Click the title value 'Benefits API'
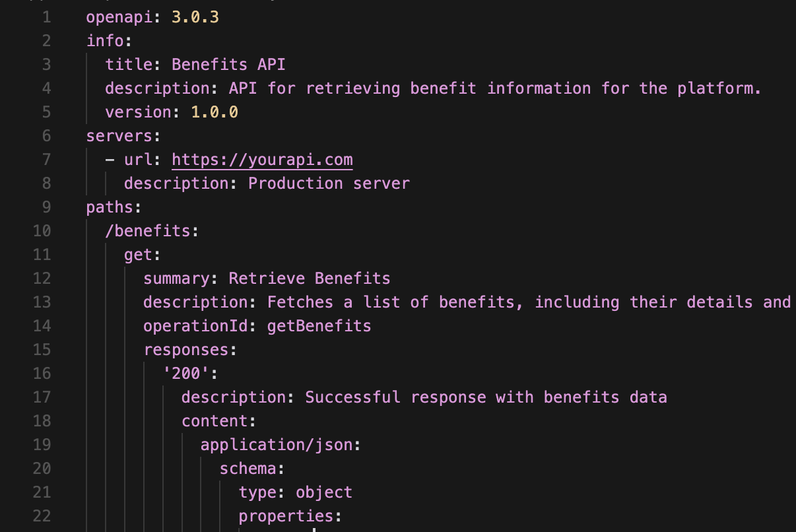Image resolution: width=796 pixels, height=532 pixels. click(228, 65)
